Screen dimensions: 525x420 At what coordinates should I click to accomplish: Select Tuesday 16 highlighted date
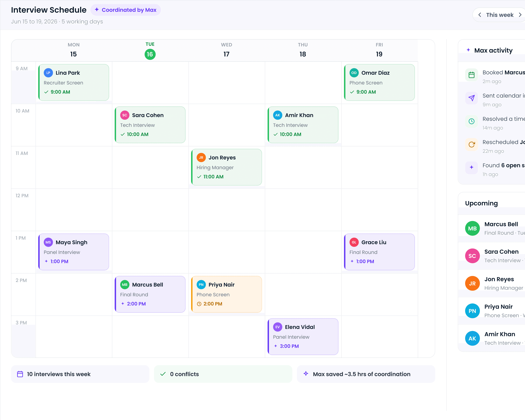(150, 54)
